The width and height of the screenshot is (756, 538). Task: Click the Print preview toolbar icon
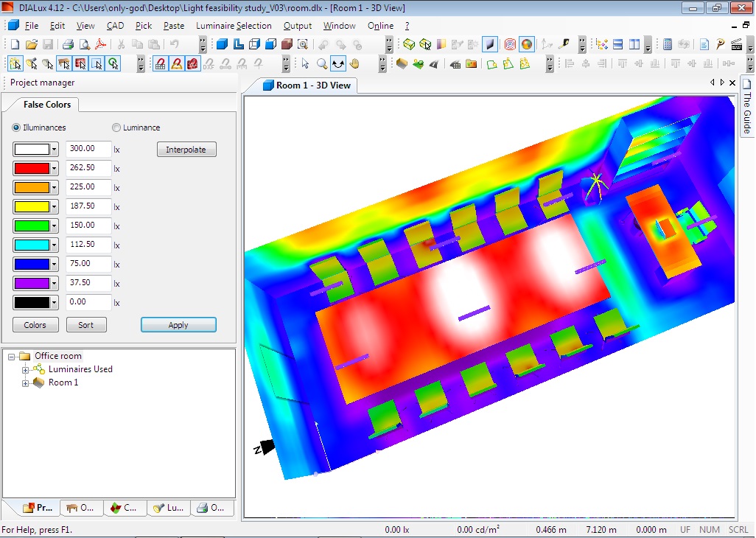[84, 44]
